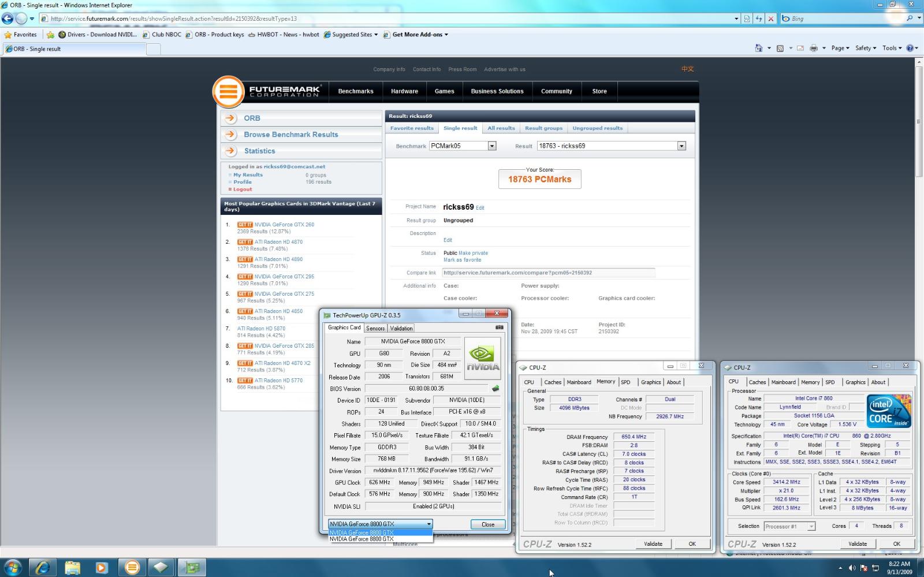
Task: Click the page vertical scrollbar thumb
Action: (x=919, y=122)
